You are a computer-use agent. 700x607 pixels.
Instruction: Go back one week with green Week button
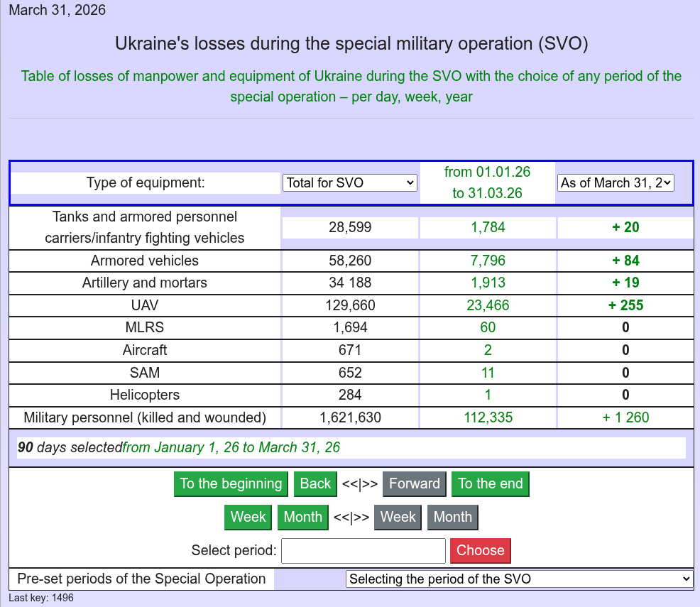248,518
